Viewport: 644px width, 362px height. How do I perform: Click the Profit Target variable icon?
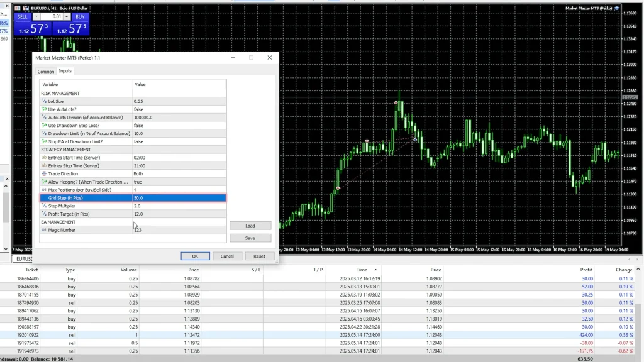tap(44, 214)
